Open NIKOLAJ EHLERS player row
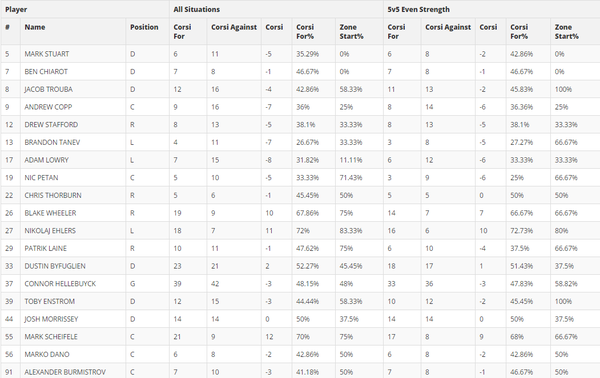600x378 pixels. (x=300, y=231)
